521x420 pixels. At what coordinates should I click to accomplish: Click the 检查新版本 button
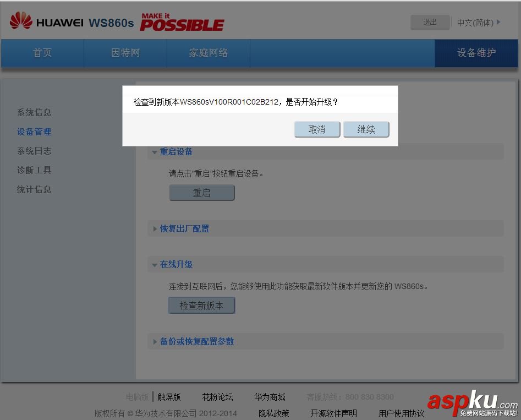click(201, 306)
